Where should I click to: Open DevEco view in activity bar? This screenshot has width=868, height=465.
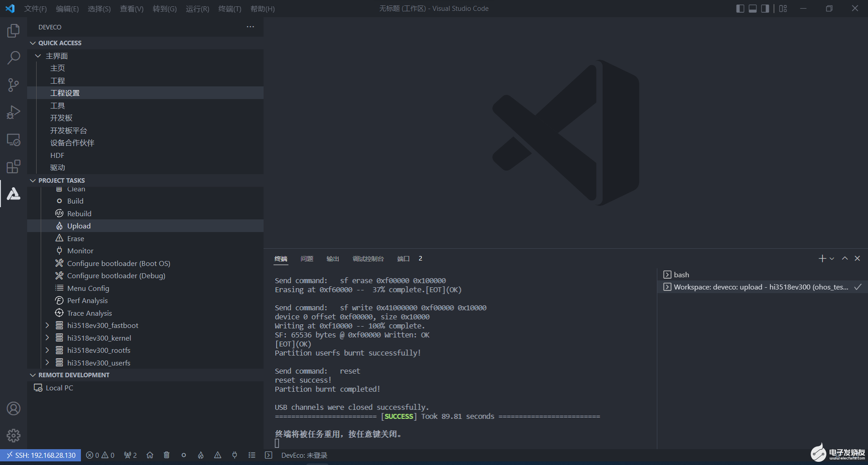[14, 194]
